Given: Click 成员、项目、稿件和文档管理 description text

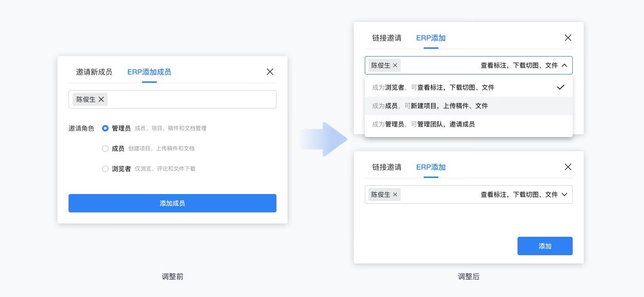Looking at the screenshot, I should [171, 128].
